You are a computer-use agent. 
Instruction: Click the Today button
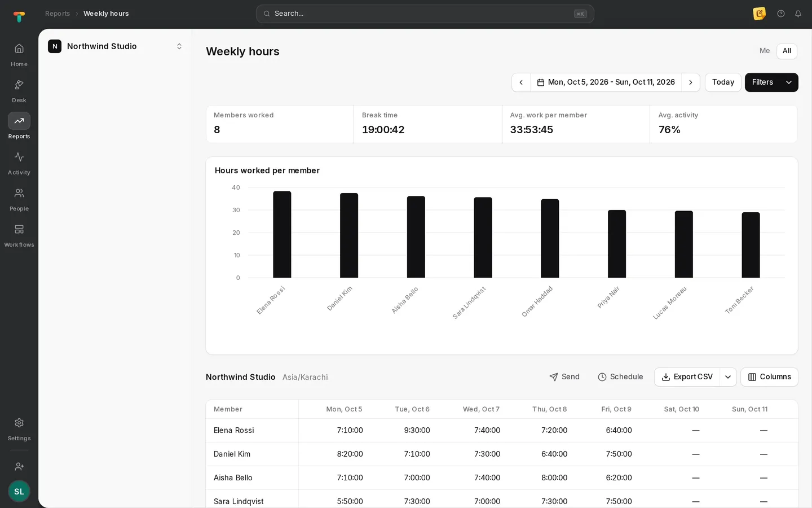(723, 82)
